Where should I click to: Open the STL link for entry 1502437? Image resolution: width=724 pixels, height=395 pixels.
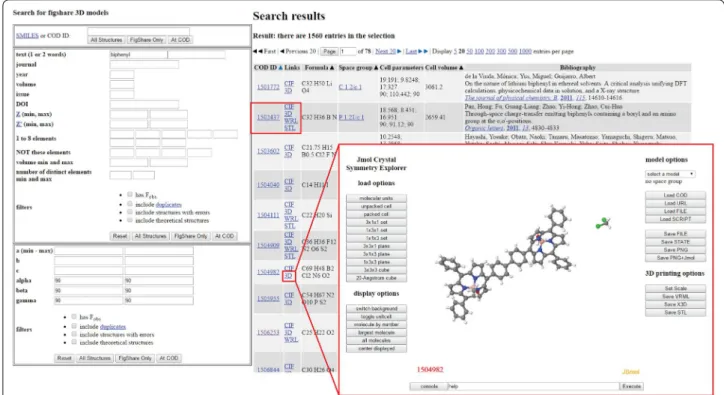[290, 128]
